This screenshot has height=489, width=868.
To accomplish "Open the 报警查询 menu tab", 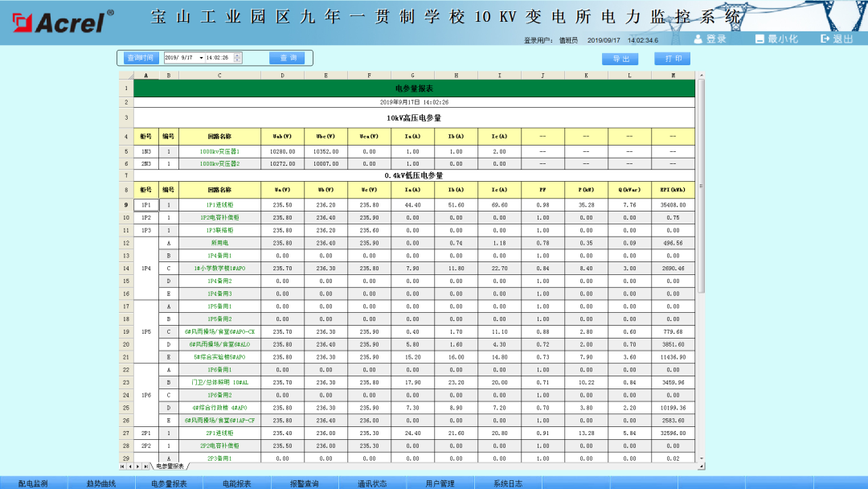I will click(305, 483).
